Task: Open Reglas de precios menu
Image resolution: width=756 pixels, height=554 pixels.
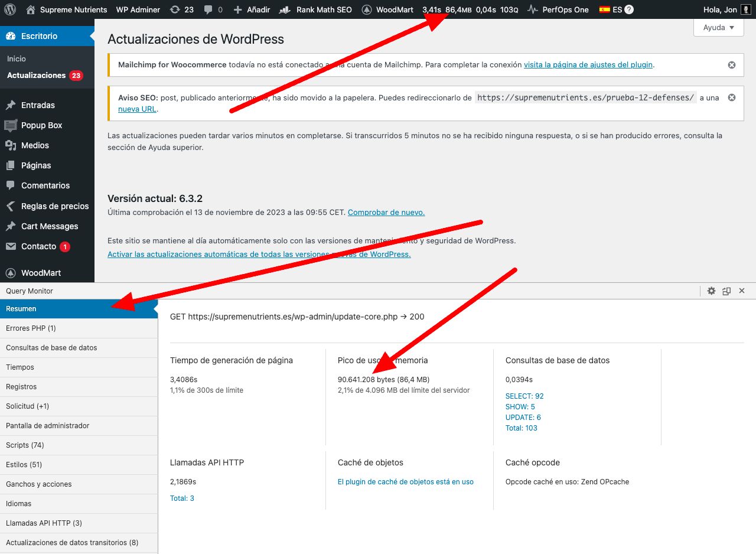Action: 47,206
